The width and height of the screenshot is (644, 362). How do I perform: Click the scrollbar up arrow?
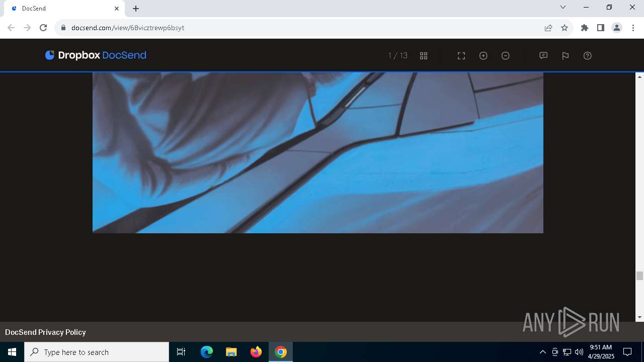click(640, 77)
